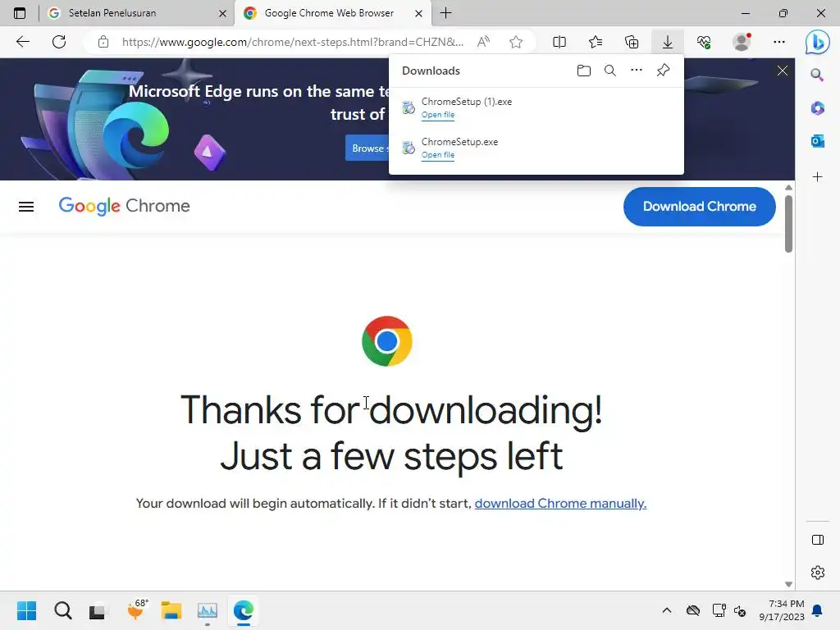Image resolution: width=840 pixels, height=630 pixels.
Task: Open Edge Settings and more menu
Action: [779, 42]
